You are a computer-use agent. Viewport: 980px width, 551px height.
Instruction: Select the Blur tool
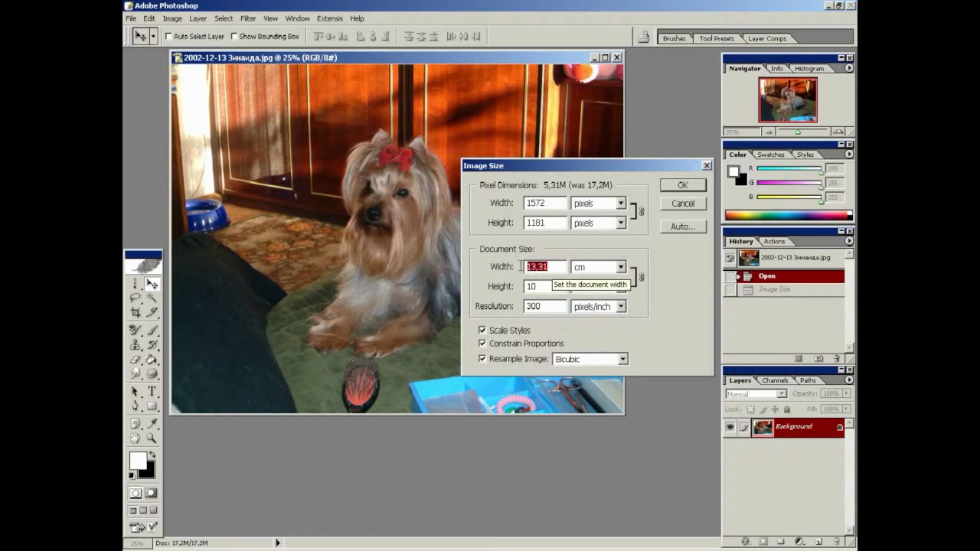[x=136, y=373]
